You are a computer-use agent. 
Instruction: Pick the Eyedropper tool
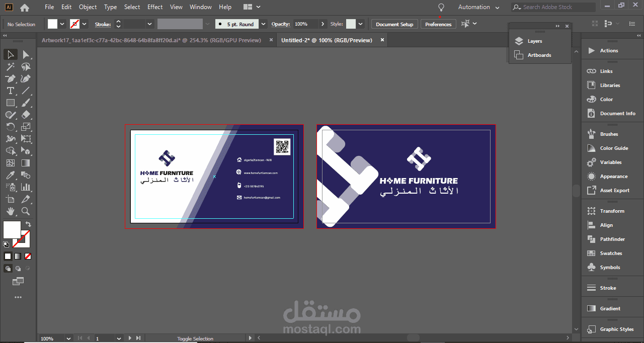point(10,175)
